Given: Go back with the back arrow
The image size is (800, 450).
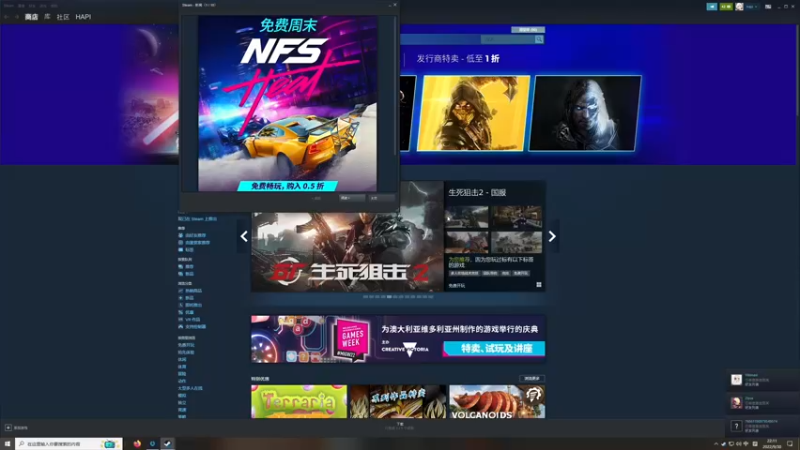Looking at the screenshot, I should point(7,17).
